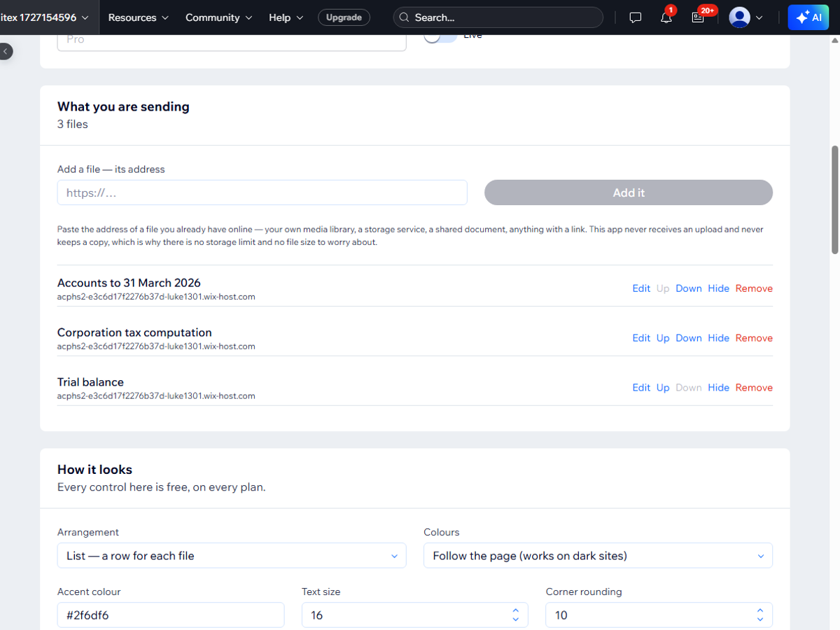840x630 pixels.
Task: Open the chat messages icon
Action: tap(636, 17)
